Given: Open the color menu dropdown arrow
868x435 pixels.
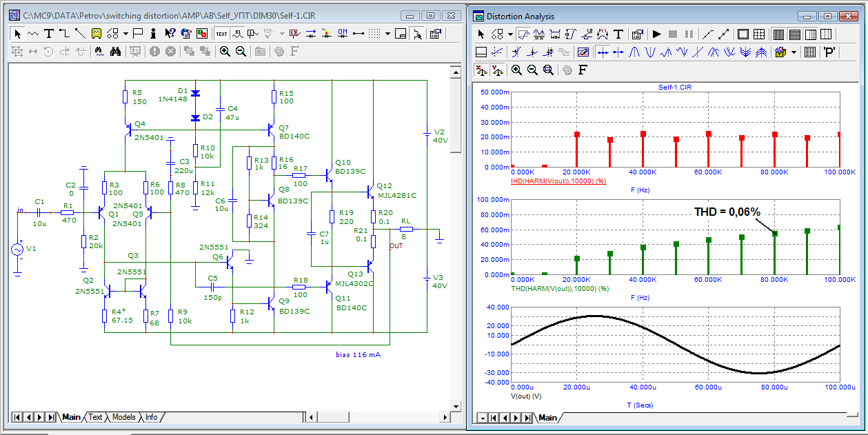Looking at the screenshot, I should 794,52.
